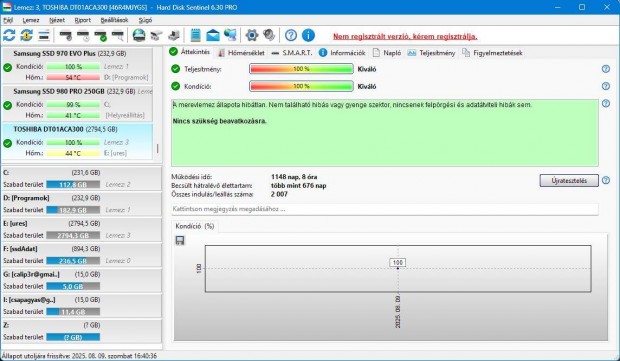
Task: Click the refresh icon with warning sign
Action: (26, 35)
